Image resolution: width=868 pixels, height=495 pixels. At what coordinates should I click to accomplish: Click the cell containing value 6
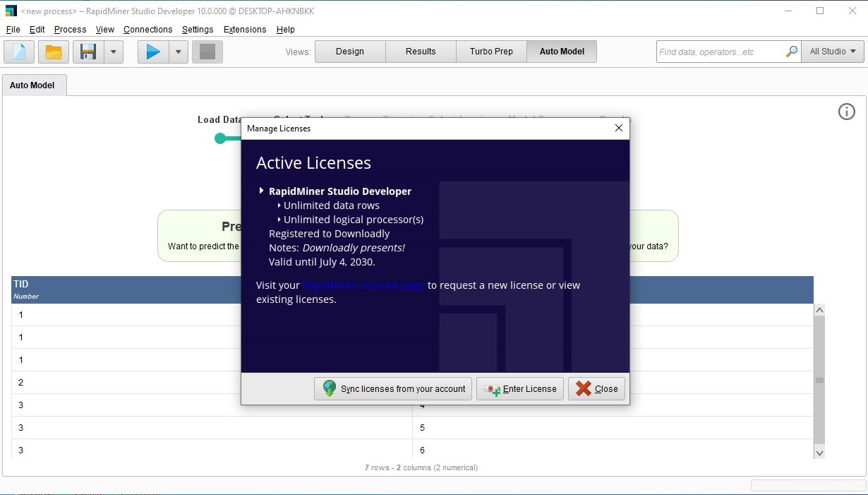tap(613, 451)
